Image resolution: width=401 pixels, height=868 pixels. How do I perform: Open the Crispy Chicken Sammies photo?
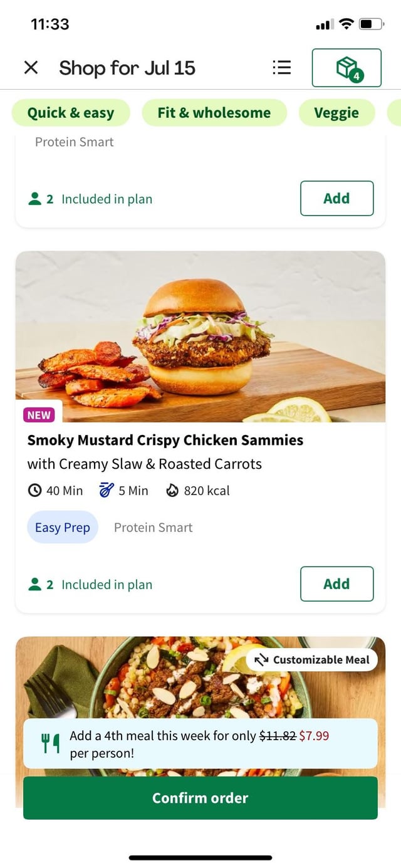(200, 337)
